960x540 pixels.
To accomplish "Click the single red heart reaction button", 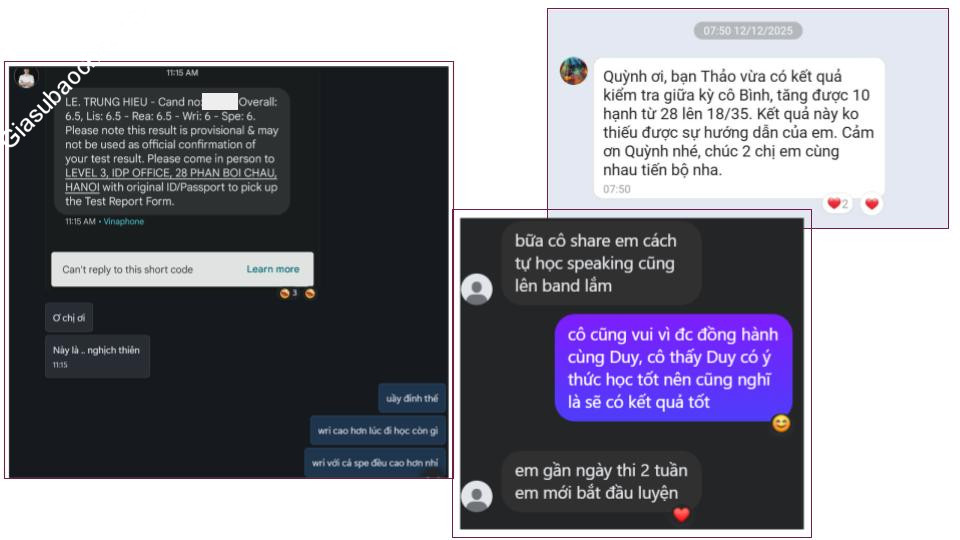I will coord(872,204).
